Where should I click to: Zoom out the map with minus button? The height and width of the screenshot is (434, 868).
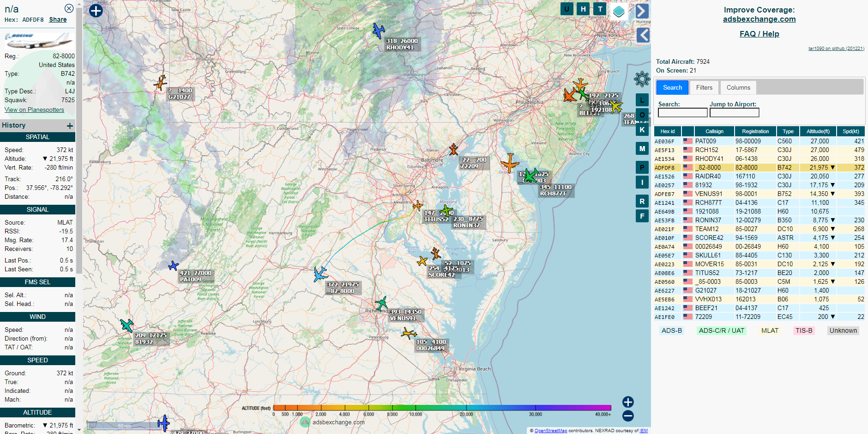(628, 416)
